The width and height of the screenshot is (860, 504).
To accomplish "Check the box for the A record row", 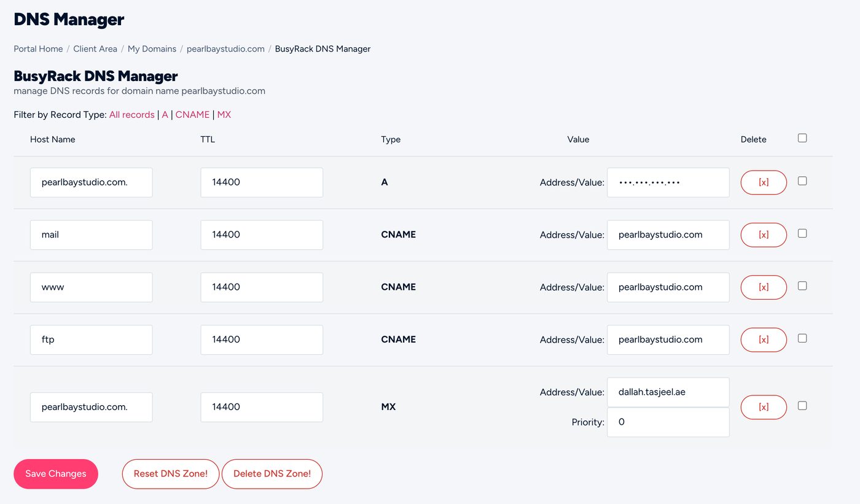I will [x=802, y=181].
